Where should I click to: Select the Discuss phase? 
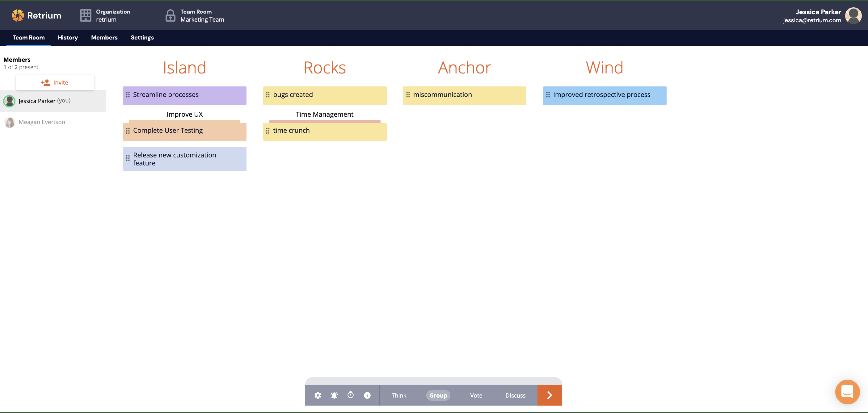click(x=515, y=395)
